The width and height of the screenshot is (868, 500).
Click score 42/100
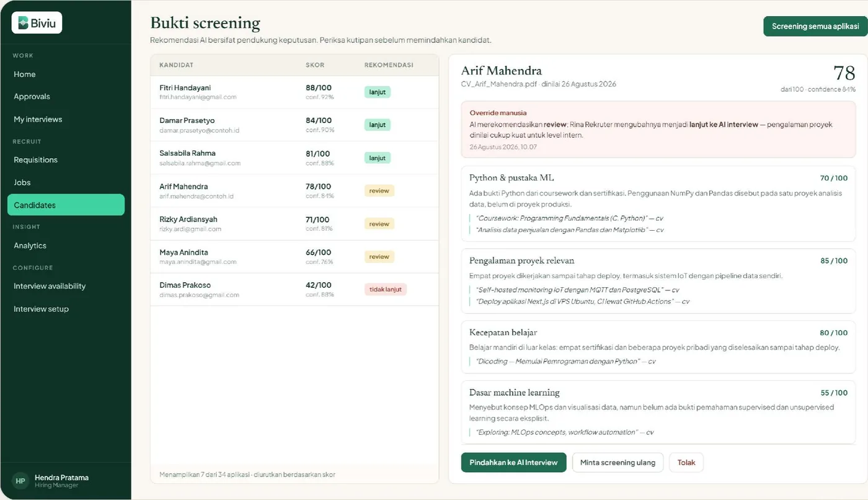[319, 285]
